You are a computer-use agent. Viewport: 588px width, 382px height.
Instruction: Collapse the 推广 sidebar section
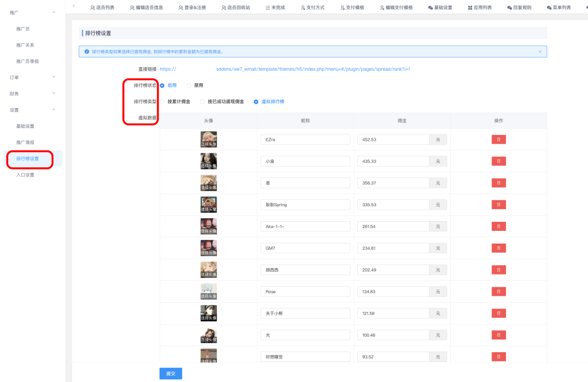click(x=53, y=12)
